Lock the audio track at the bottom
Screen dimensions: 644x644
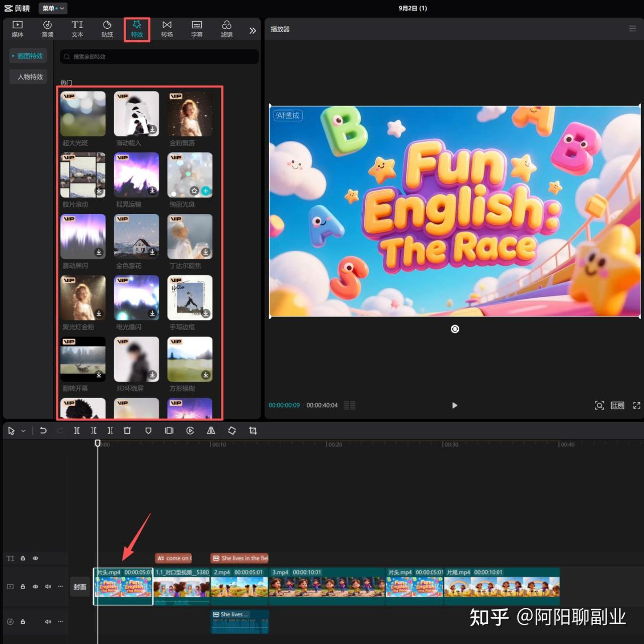coord(23,622)
